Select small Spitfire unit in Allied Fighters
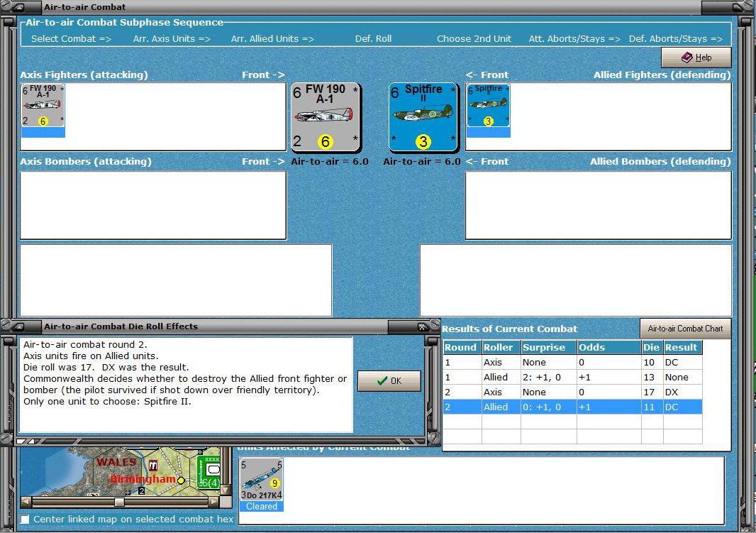Screen dimensions: 756x533 [x=489, y=111]
